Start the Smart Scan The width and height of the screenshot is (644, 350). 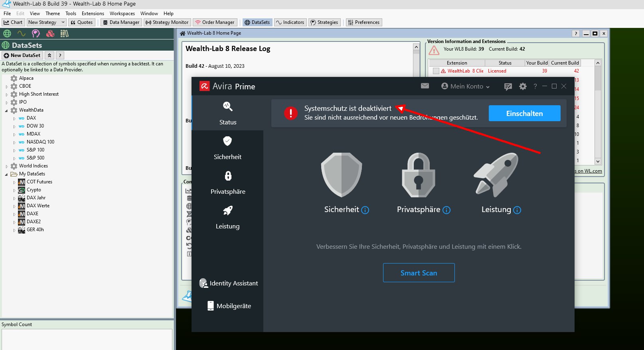point(419,273)
